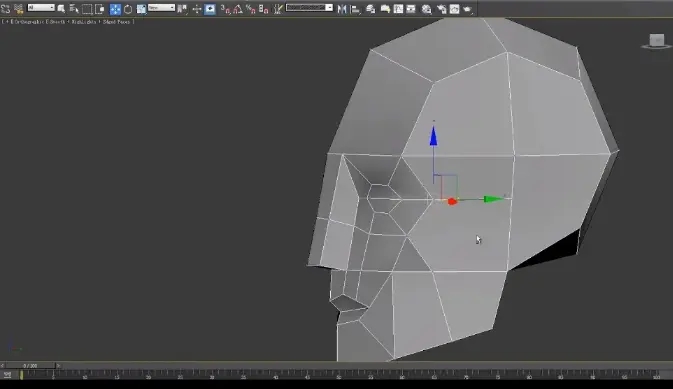Step time slider forward with right arrow

(x=58, y=366)
